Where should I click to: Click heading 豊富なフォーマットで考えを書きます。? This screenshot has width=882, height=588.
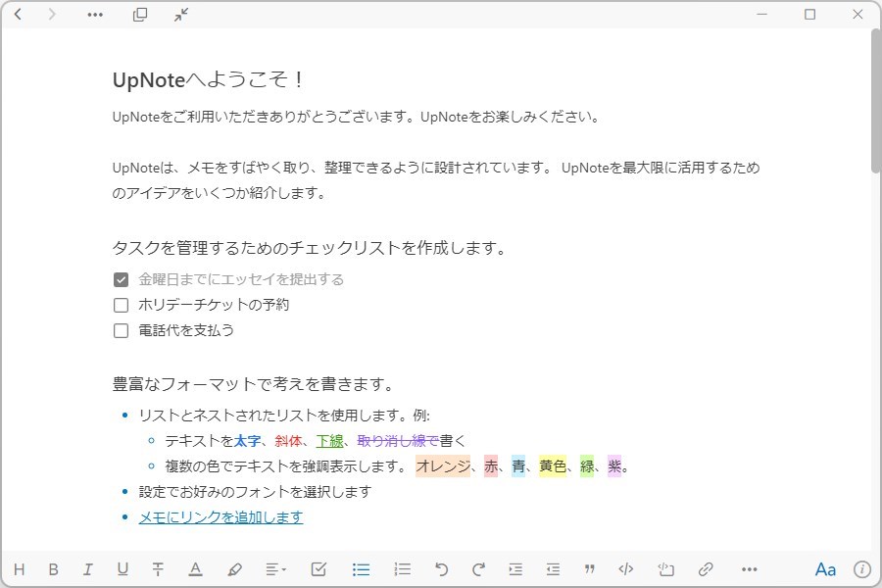(x=253, y=384)
